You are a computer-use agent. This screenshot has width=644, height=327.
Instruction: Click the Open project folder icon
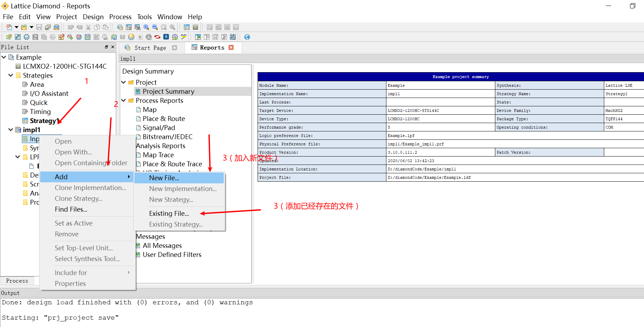(x=24, y=27)
